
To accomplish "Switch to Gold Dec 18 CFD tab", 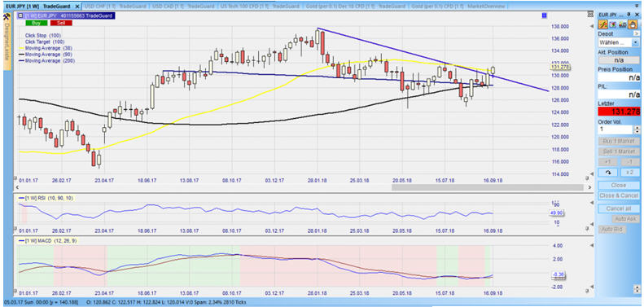I will pyautogui.click(x=357, y=7).
